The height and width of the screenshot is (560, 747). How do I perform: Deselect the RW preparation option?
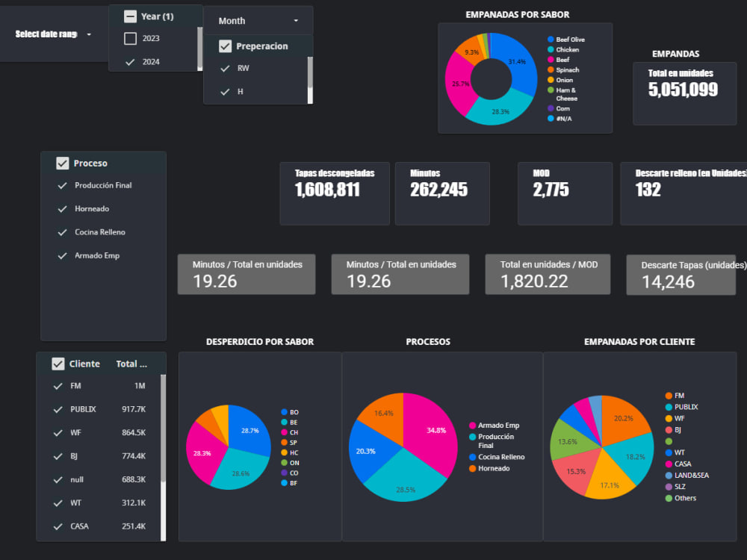226,68
